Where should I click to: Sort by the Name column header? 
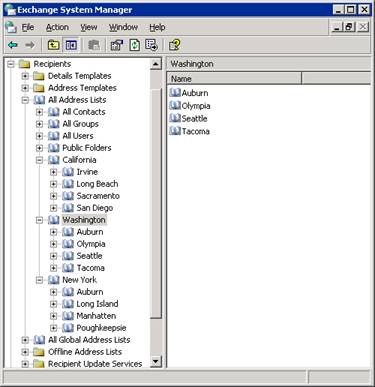click(x=234, y=79)
